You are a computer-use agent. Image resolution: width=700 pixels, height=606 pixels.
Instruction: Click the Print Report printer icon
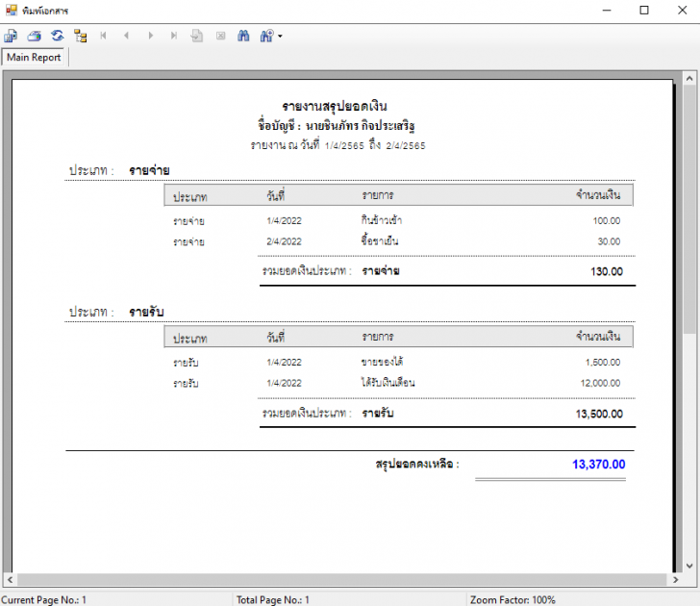34,36
